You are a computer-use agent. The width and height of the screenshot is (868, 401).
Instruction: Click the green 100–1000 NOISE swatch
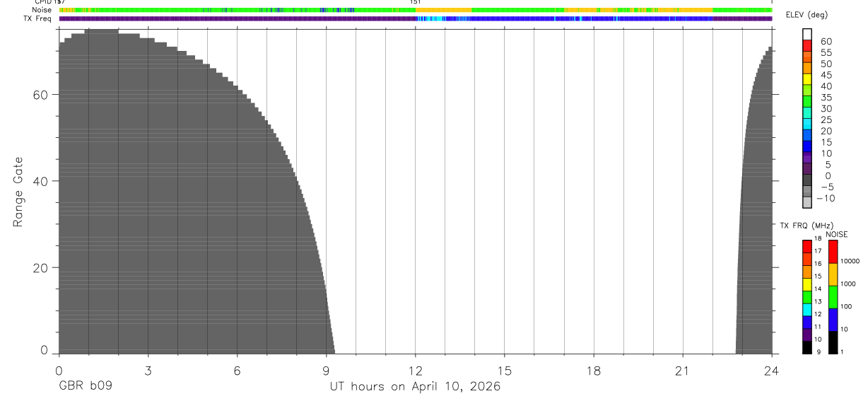point(833,297)
